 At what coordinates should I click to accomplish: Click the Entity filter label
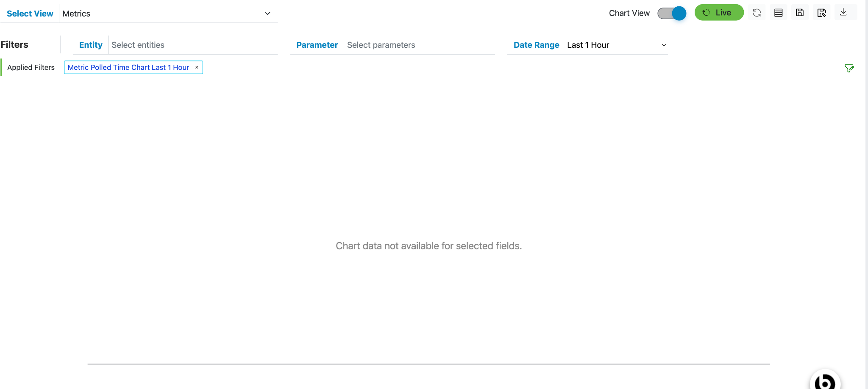coord(91,45)
